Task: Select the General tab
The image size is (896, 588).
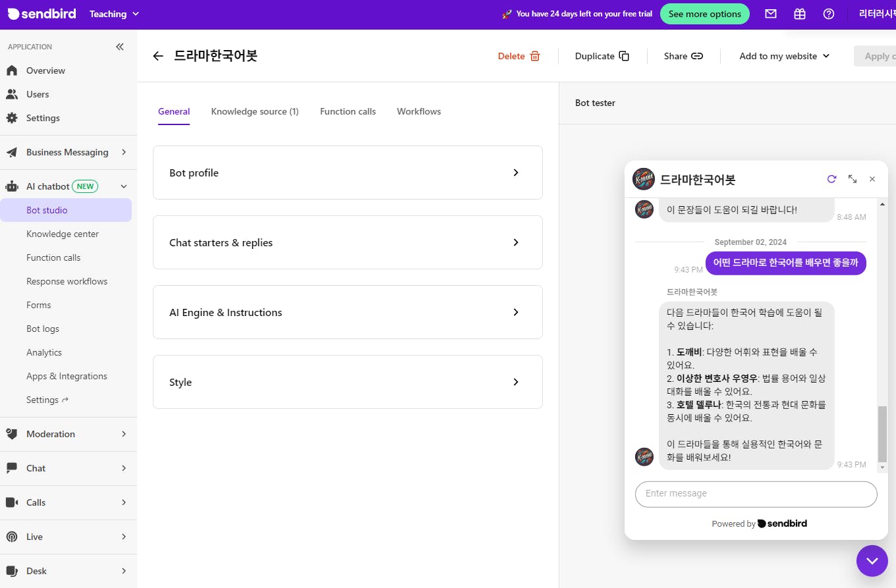Action: pyautogui.click(x=174, y=111)
